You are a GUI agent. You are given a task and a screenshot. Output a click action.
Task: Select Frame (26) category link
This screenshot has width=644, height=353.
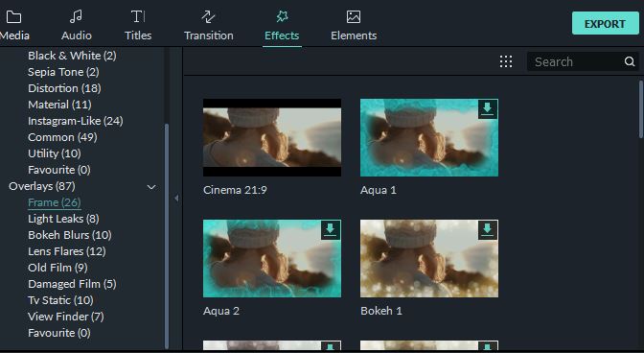pos(55,202)
